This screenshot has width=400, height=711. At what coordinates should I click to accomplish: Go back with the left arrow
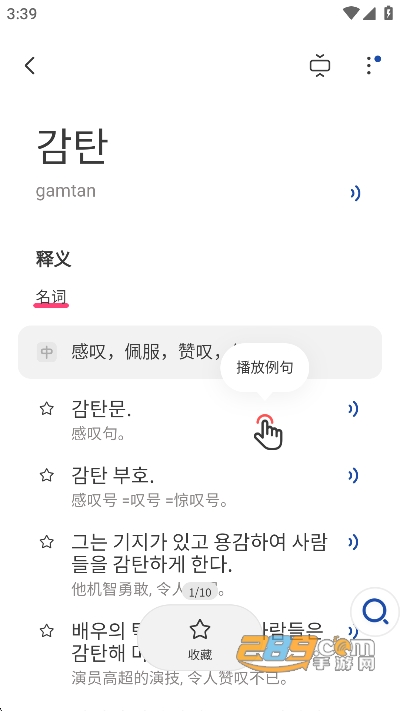point(30,66)
